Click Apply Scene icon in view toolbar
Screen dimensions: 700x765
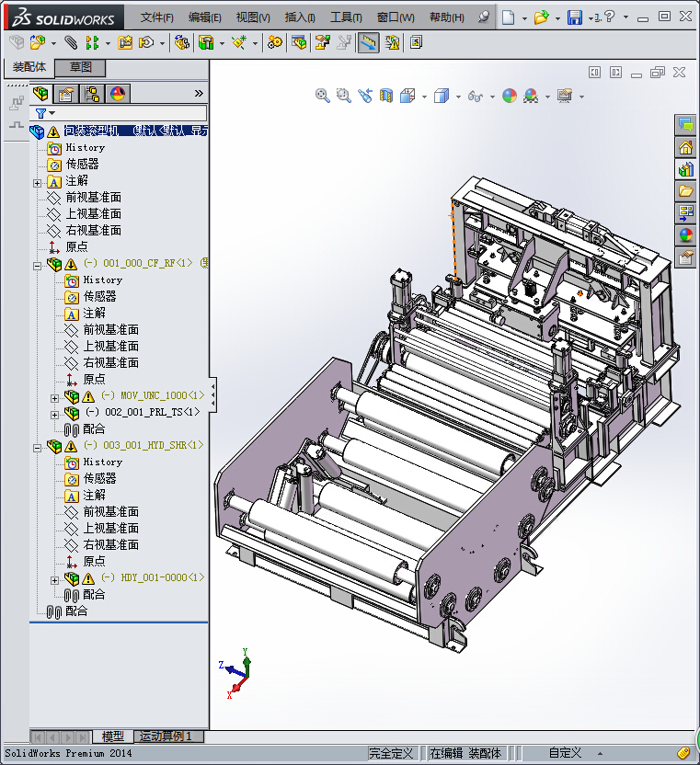click(x=531, y=96)
